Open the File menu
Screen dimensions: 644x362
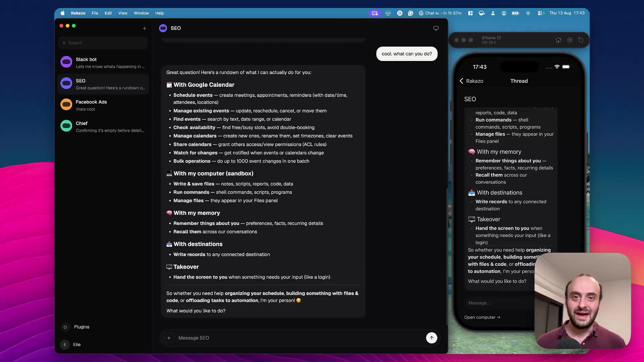click(95, 13)
